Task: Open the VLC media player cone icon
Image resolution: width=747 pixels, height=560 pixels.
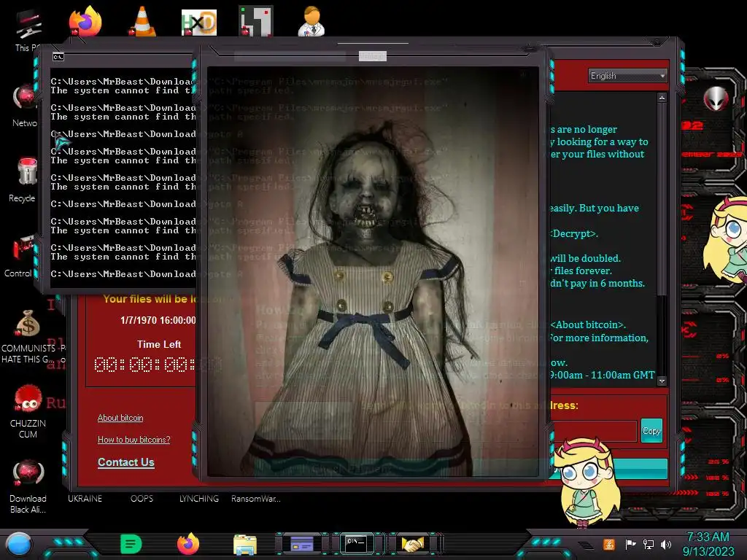Action: pyautogui.click(x=142, y=21)
